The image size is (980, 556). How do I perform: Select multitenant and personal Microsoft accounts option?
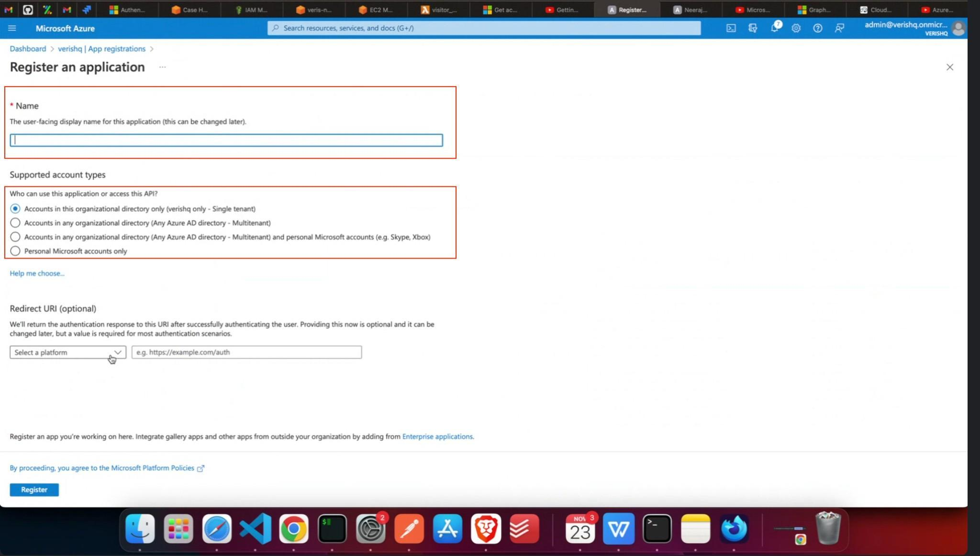pos(15,237)
